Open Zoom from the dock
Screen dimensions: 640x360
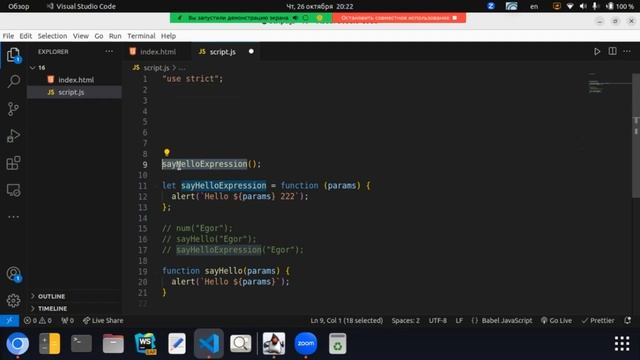tap(306, 344)
